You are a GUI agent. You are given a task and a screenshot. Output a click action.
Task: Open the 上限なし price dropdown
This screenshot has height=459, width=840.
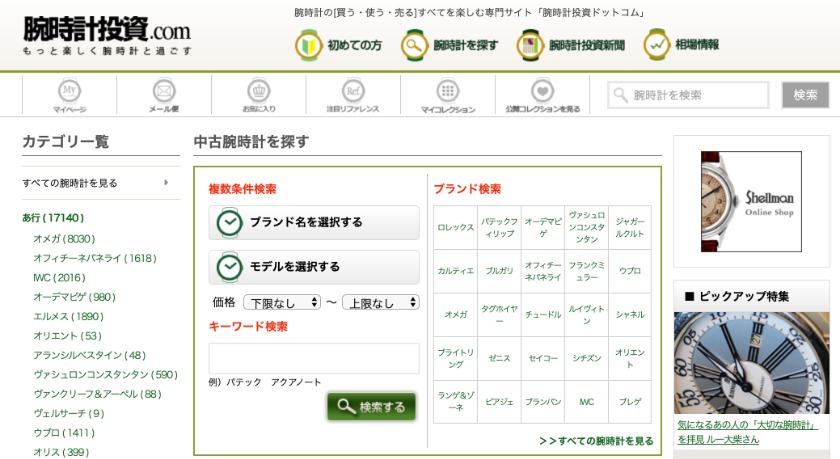pos(380,303)
